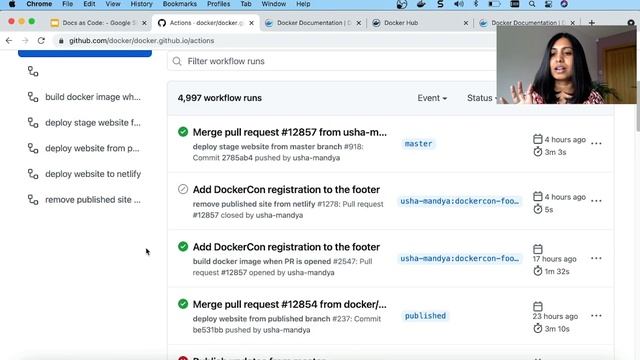The image size is (640, 360).
Task: Open Bluetooth status in menu bar
Action: pyautogui.click(x=476, y=4)
